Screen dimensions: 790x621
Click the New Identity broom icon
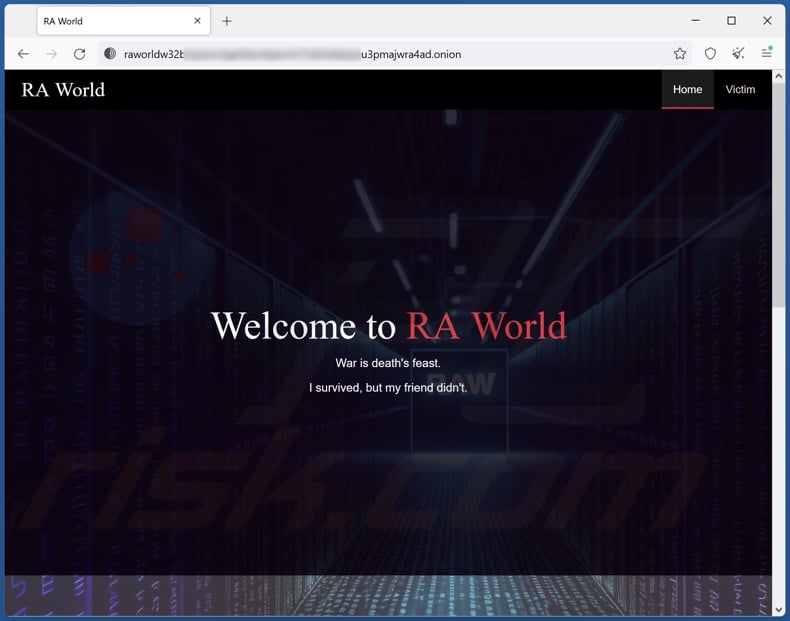(739, 54)
